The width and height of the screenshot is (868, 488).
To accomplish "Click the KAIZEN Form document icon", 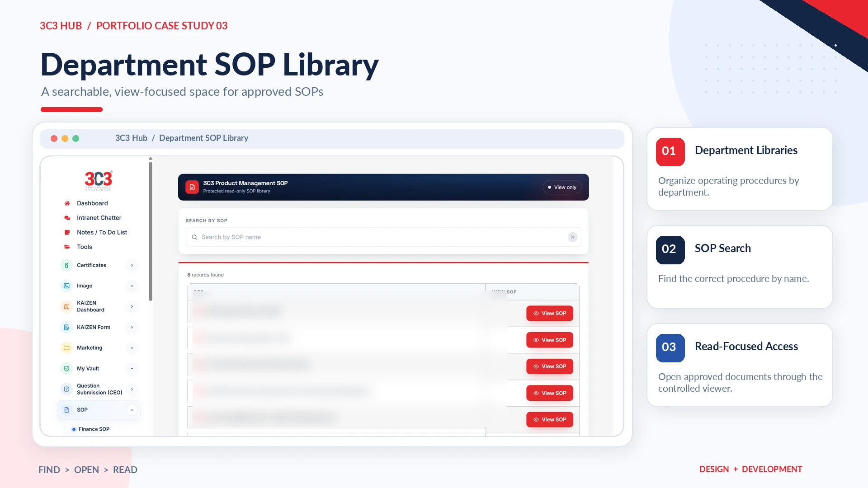I will click(66, 327).
